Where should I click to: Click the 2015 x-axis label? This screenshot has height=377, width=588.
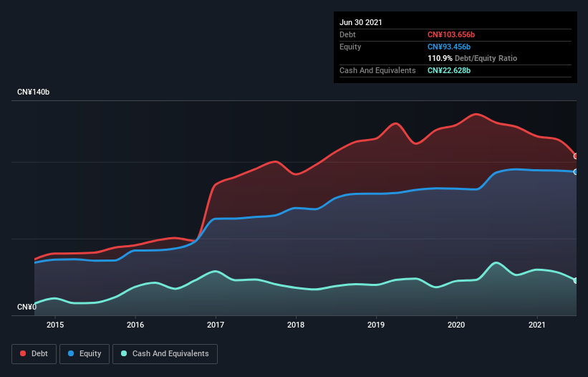55,325
